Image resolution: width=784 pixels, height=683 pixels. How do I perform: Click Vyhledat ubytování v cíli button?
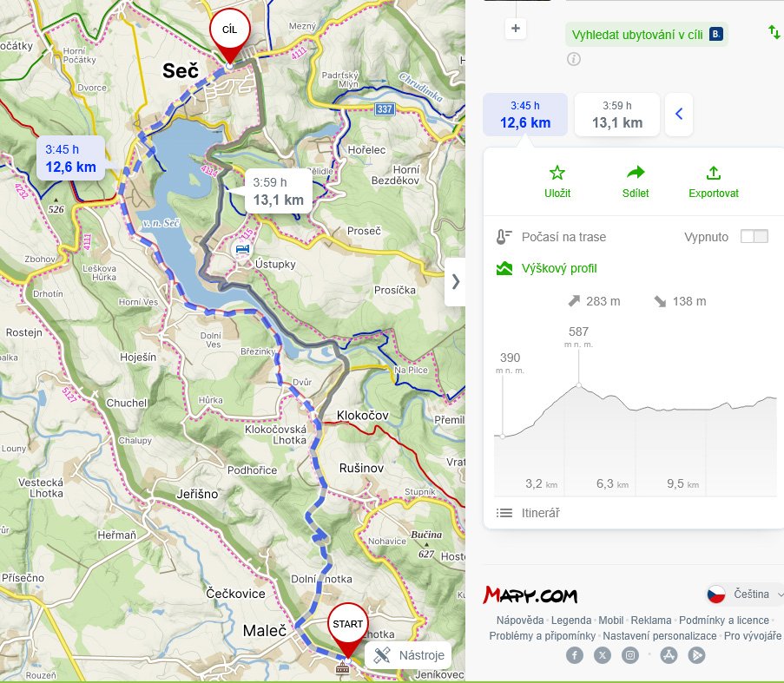coord(646,35)
